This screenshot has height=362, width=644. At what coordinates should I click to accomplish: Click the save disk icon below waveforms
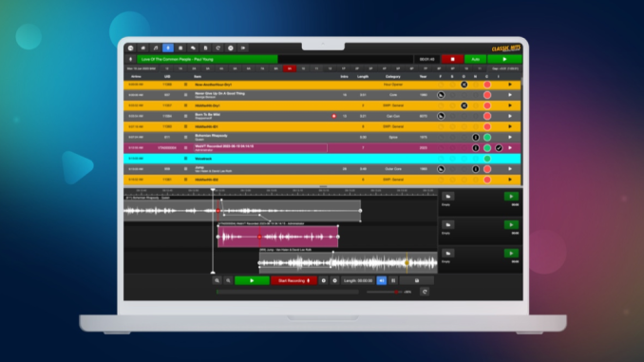click(416, 280)
